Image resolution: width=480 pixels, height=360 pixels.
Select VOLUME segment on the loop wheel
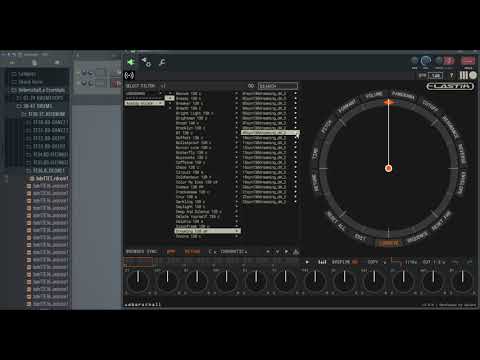click(x=374, y=95)
